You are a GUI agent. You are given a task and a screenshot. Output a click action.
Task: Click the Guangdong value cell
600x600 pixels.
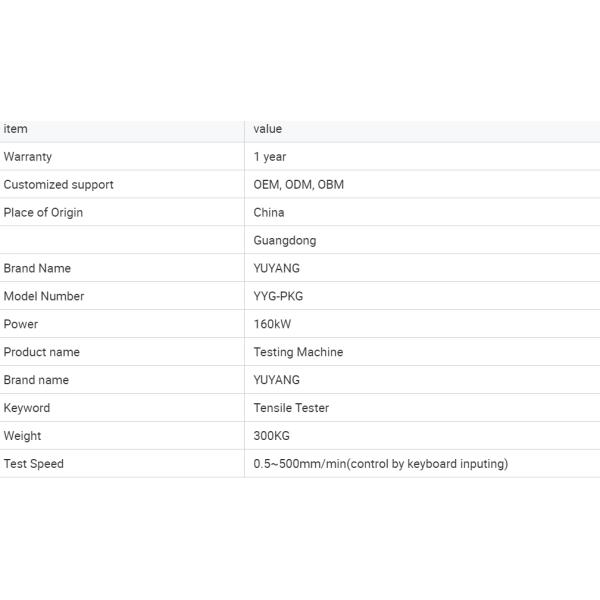(285, 241)
